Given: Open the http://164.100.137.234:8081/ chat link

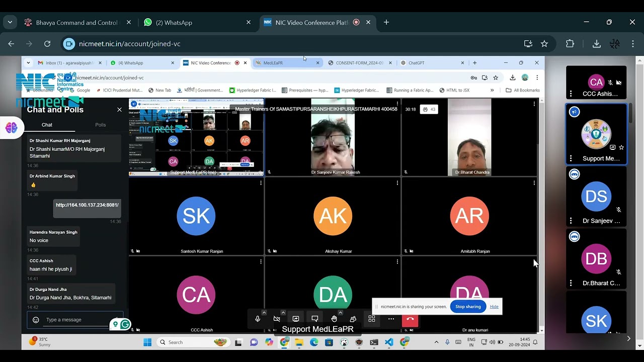Looking at the screenshot, I should [87, 205].
